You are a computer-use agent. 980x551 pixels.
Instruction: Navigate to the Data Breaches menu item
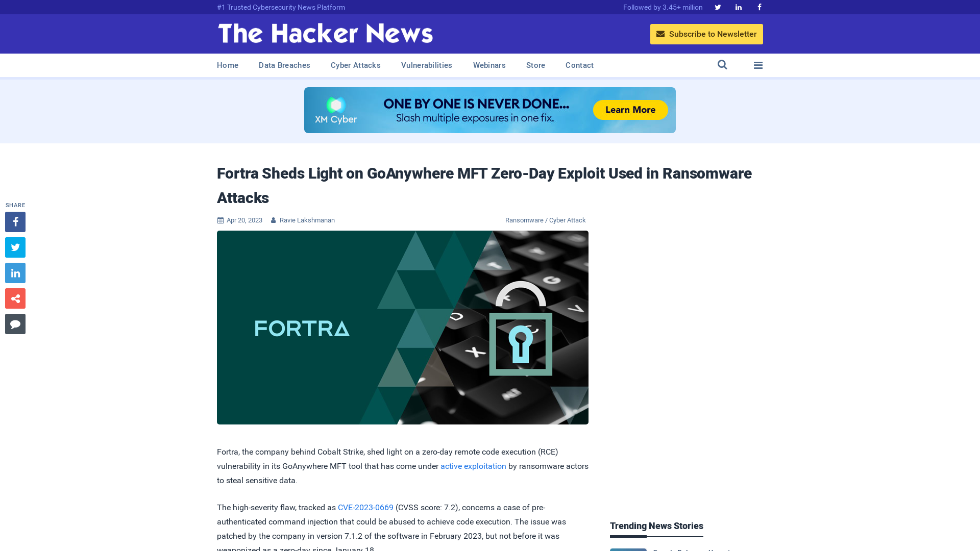[285, 65]
